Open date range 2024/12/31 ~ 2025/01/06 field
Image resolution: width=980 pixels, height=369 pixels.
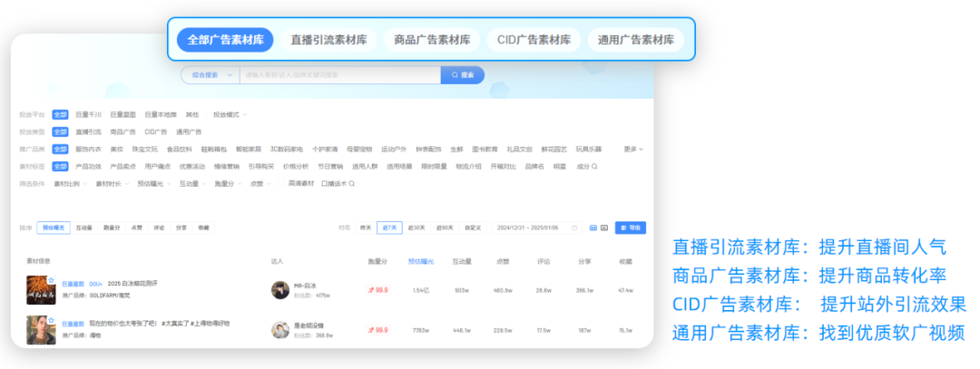pos(536,228)
